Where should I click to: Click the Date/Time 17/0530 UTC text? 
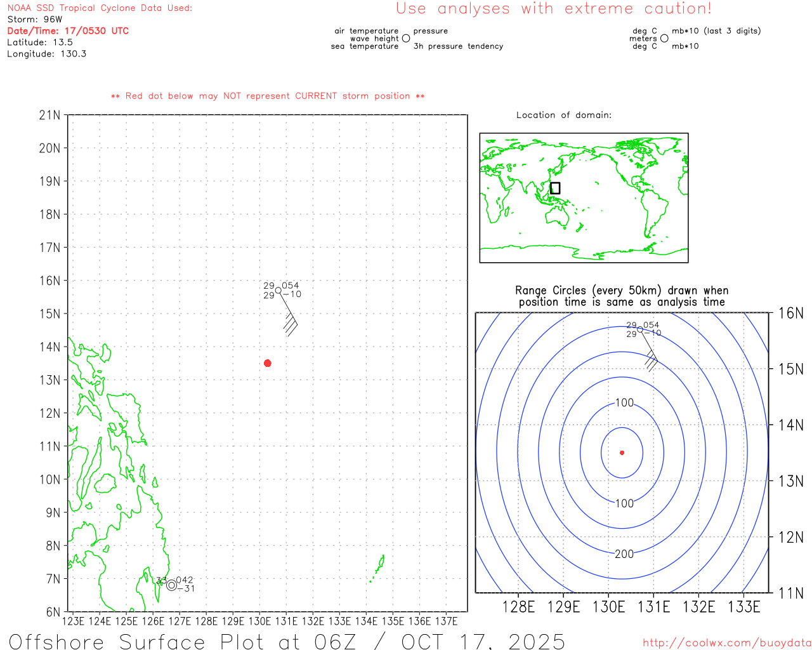(x=68, y=30)
